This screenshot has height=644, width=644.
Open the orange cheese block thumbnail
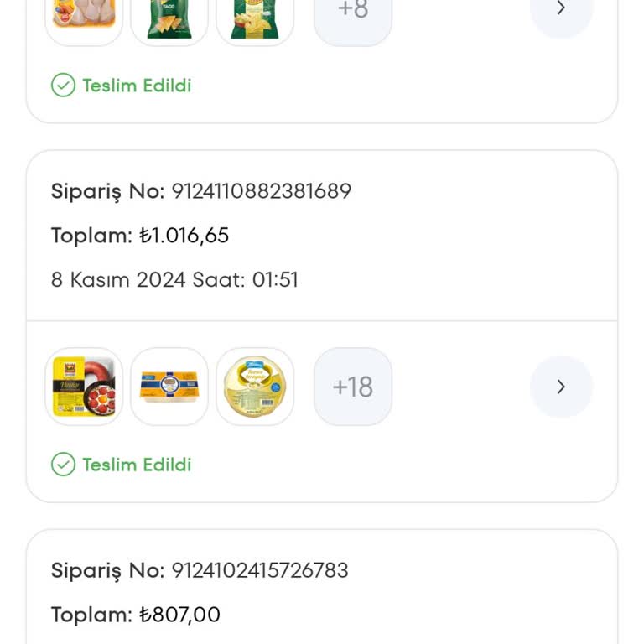(169, 387)
